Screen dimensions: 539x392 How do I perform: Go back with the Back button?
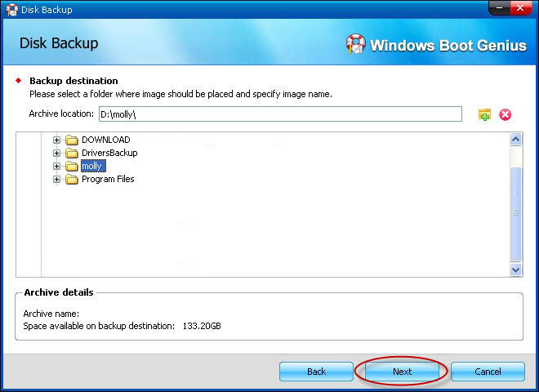pos(316,372)
